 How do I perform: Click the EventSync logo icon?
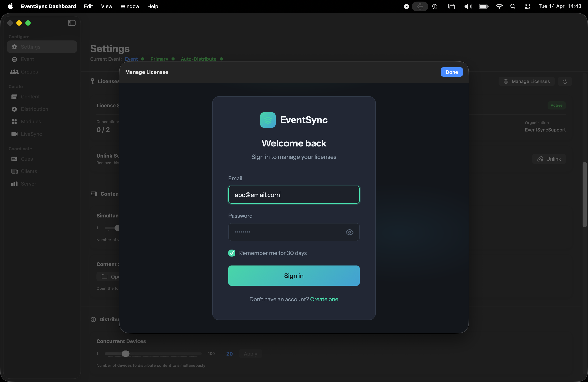coord(268,120)
